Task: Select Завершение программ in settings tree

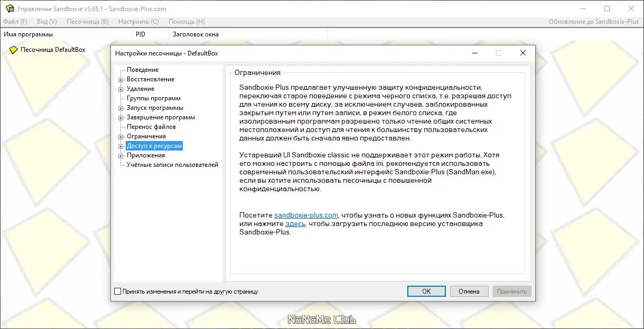Action: coord(161,117)
